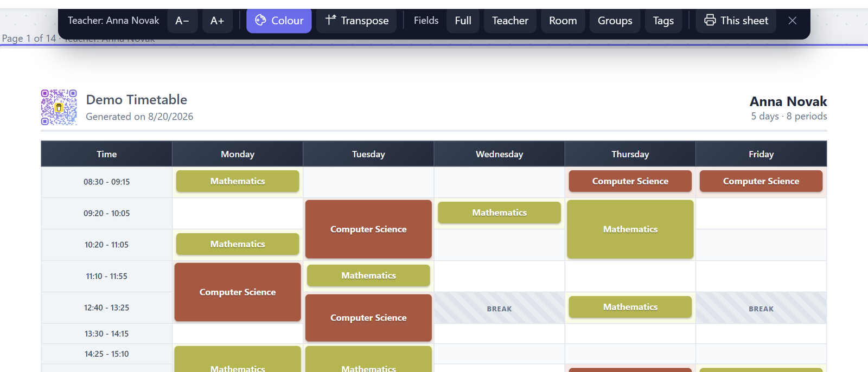This screenshot has width=868, height=372.
Task: Select the Full fields option
Action: pyautogui.click(x=463, y=21)
